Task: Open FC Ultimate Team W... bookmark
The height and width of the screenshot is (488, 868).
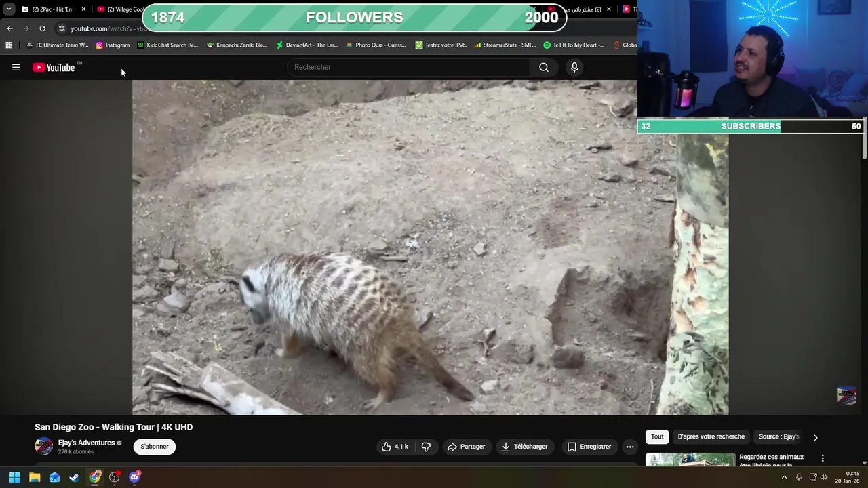Action: pos(57,45)
